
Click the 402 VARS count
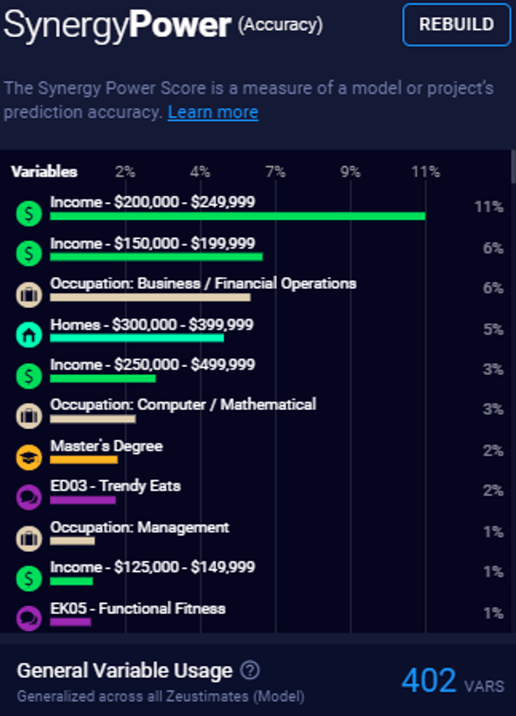tap(453, 680)
